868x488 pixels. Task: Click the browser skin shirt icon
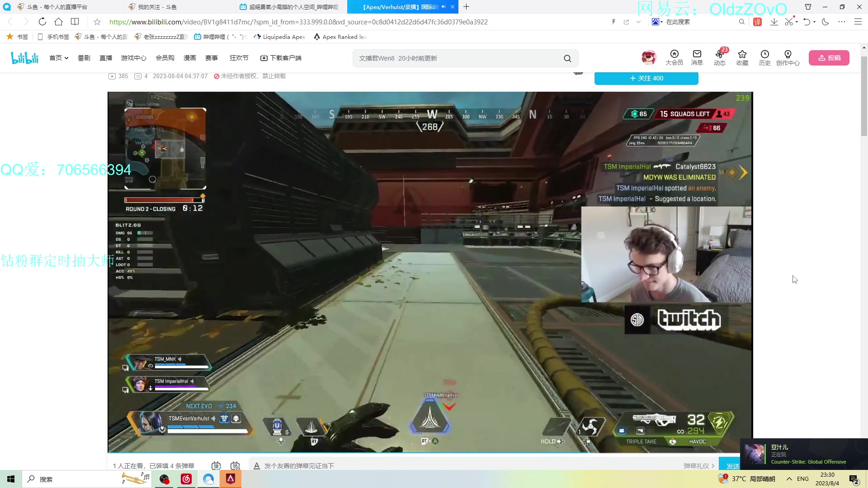[808, 7]
